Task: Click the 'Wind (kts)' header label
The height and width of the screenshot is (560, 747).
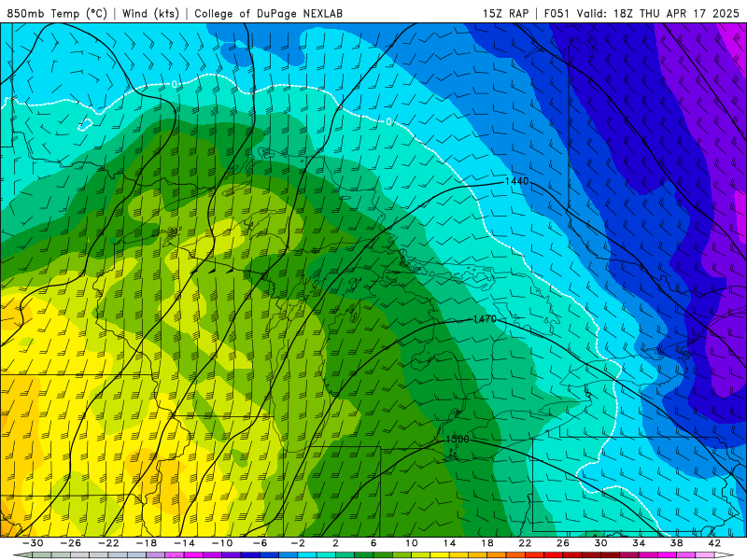Action: pos(150,13)
